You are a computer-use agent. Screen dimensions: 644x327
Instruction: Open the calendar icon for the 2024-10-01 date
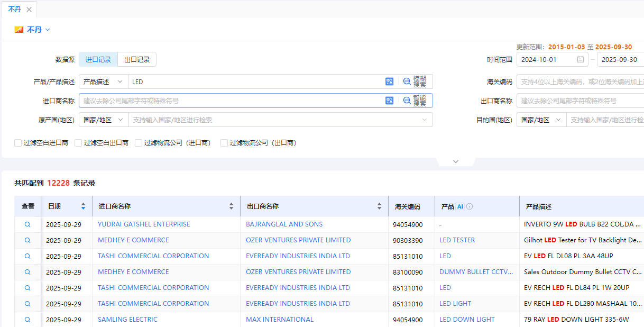click(580, 59)
